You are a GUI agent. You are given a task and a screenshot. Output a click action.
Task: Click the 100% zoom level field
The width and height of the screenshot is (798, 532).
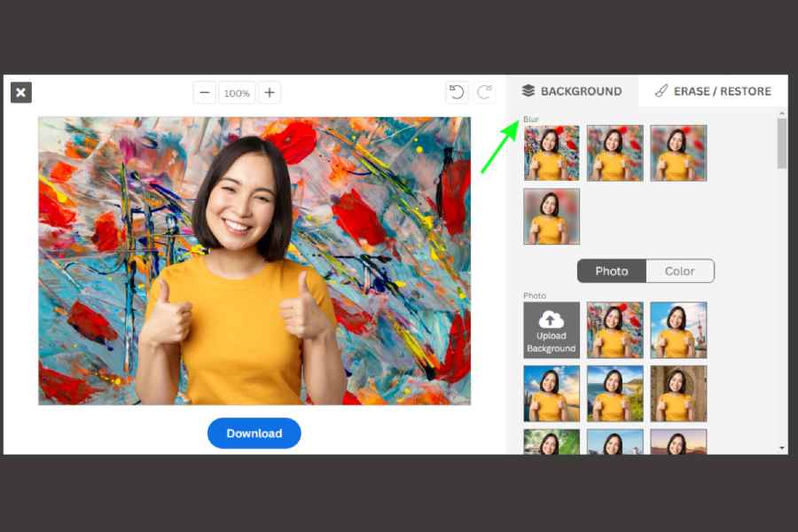237,93
